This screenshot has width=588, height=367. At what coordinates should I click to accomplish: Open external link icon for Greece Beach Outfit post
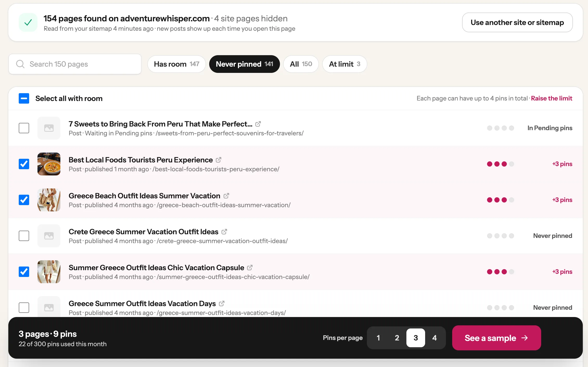click(x=226, y=196)
